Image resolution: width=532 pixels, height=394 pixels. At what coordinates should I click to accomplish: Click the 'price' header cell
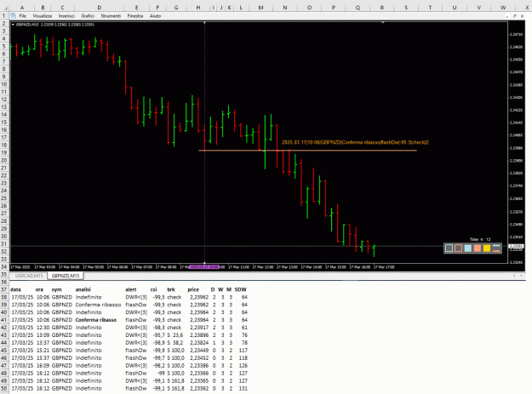(193, 289)
